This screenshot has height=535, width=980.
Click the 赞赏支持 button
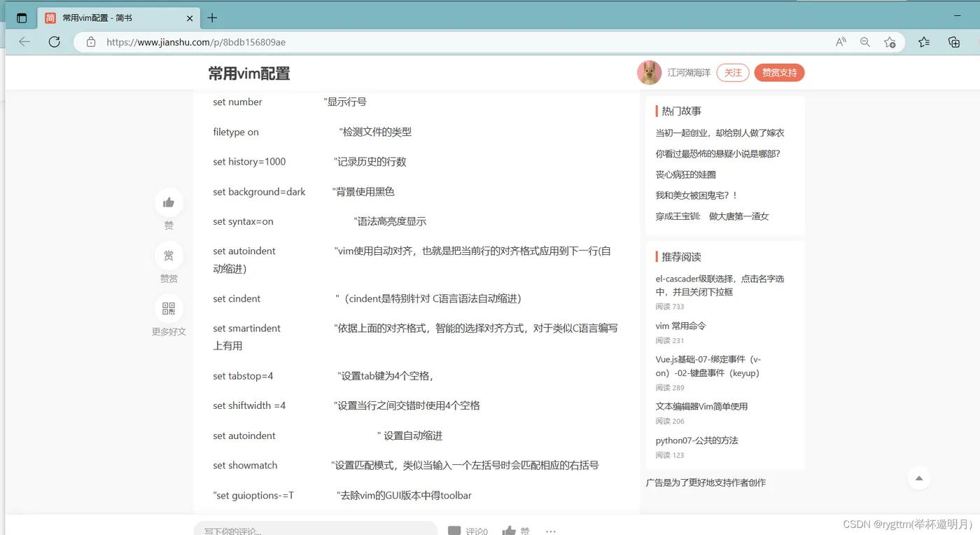coord(779,73)
